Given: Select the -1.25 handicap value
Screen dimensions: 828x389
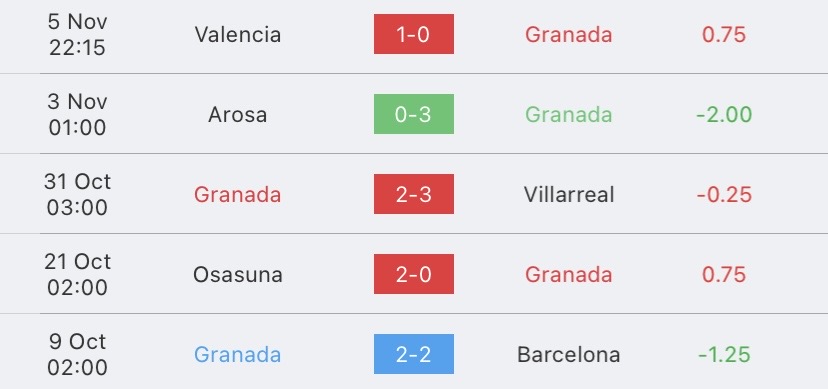Looking at the screenshot, I should [x=724, y=355].
